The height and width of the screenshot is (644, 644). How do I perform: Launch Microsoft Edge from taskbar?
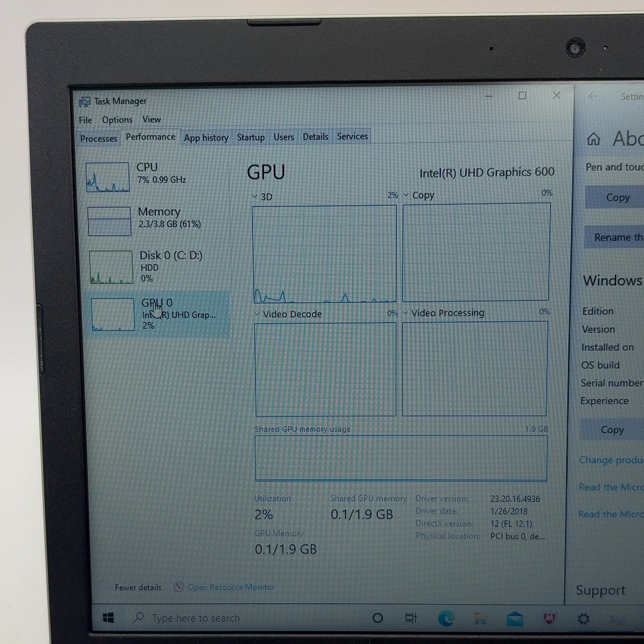[446, 618]
